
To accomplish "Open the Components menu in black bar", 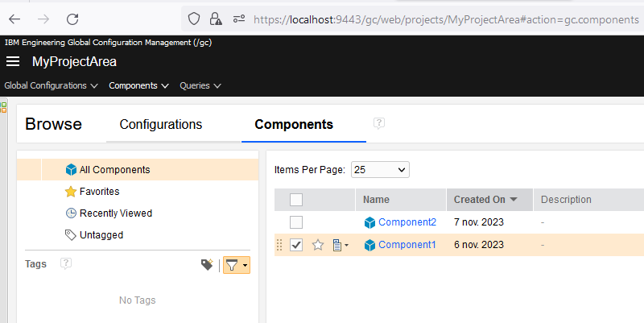I will pyautogui.click(x=138, y=85).
